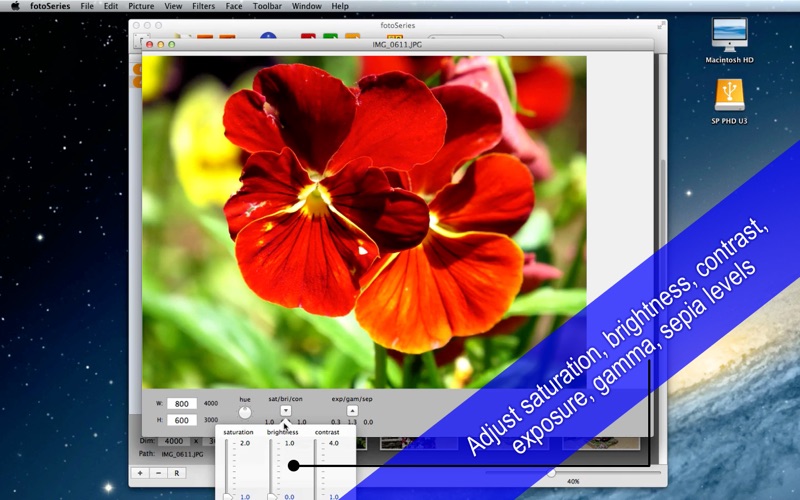Viewport: 800px width, 500px height.
Task: Click the green arrow toolbar icon
Action: (x=330, y=36)
